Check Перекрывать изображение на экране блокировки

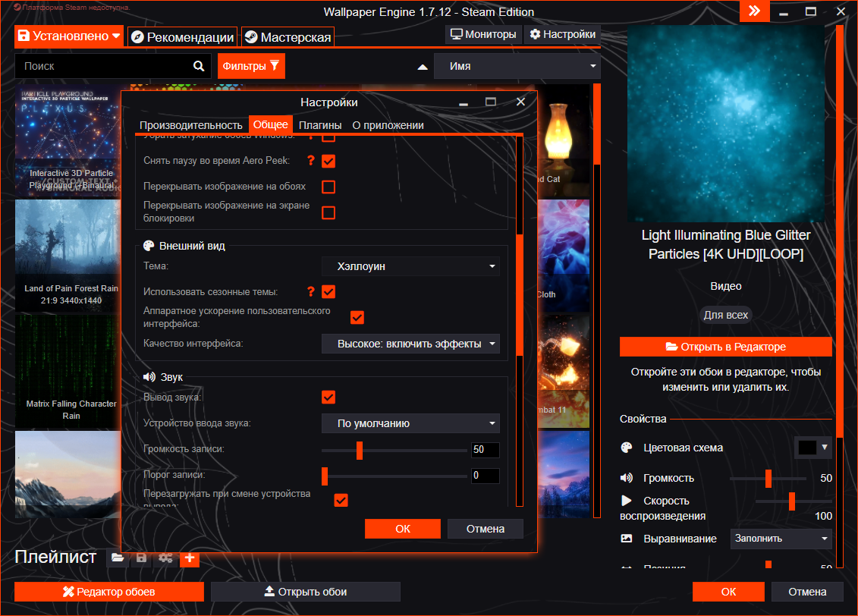pyautogui.click(x=328, y=212)
